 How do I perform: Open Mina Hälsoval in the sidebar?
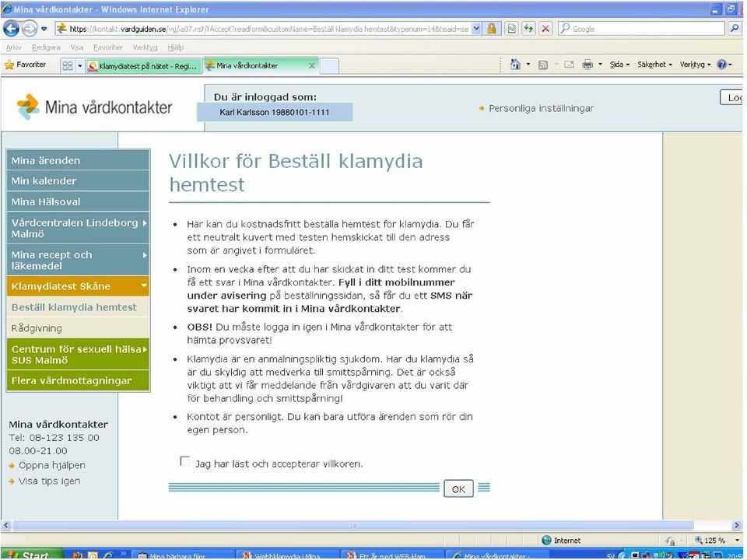click(78, 202)
